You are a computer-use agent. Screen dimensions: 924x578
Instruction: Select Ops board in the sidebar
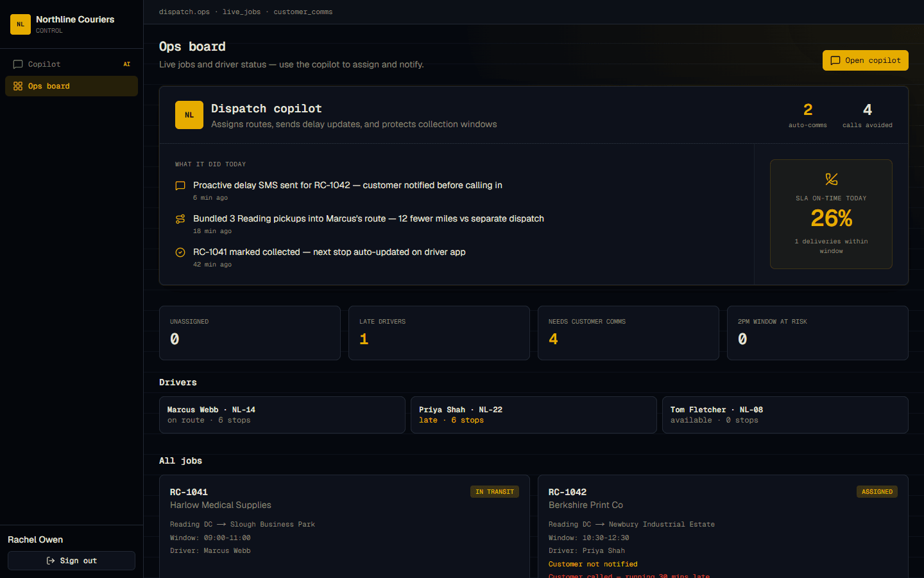tap(71, 86)
